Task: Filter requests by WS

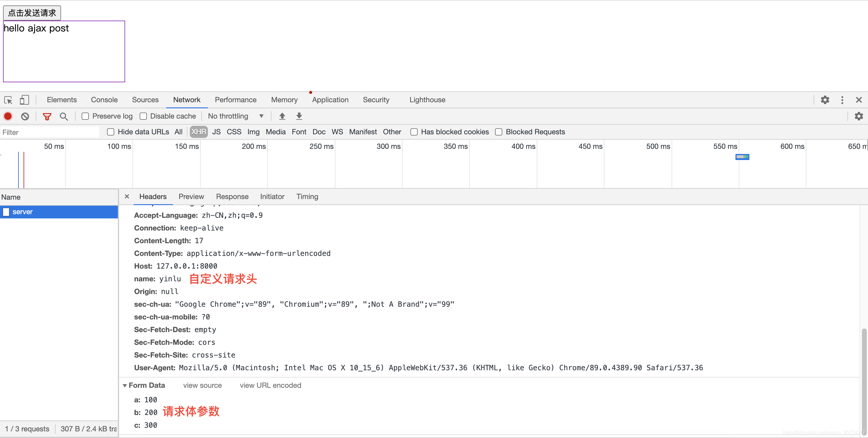Action: [337, 132]
